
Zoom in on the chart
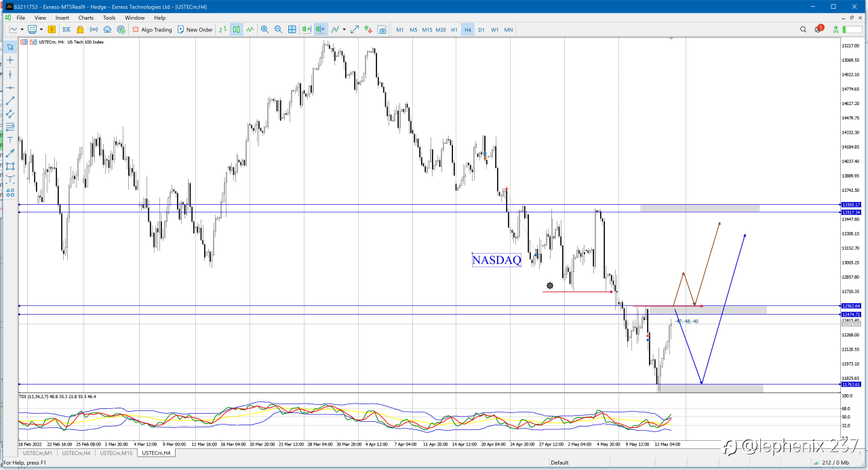pyautogui.click(x=264, y=30)
